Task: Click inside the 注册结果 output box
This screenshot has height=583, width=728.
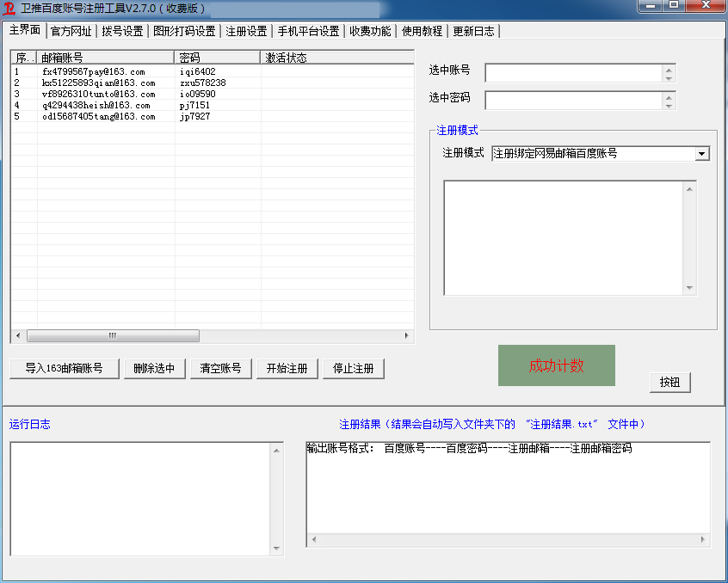Action: 509,494
